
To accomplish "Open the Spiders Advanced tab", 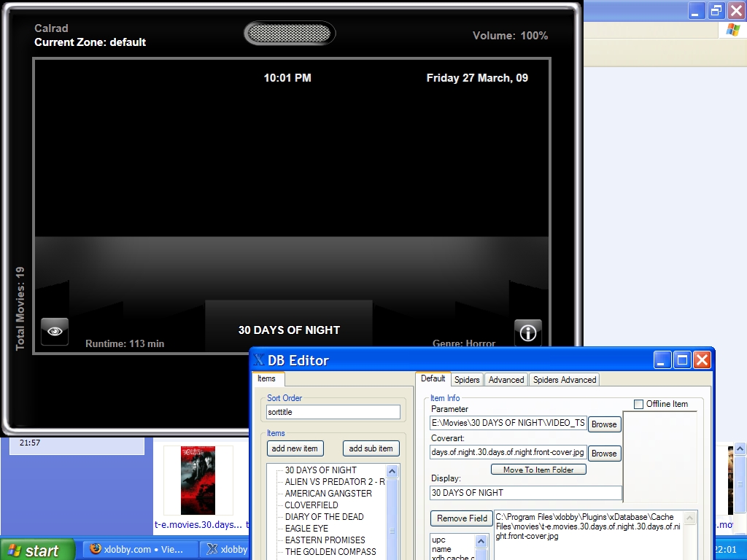I will point(565,379).
